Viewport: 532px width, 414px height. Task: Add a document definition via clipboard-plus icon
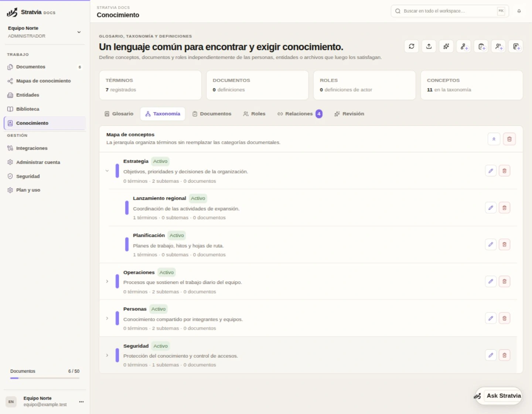tap(481, 46)
